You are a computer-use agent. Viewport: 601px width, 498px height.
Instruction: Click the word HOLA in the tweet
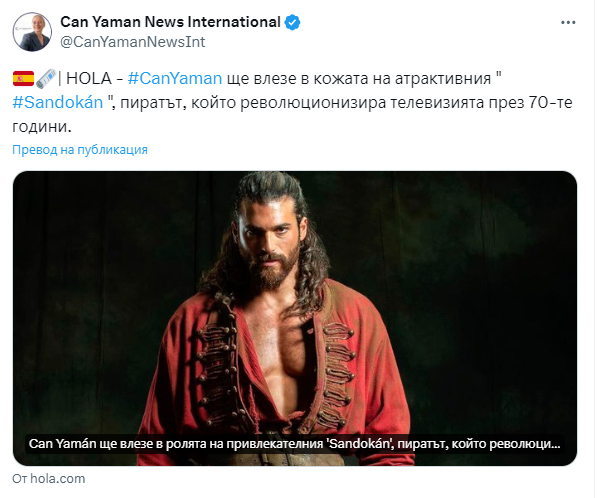(89, 79)
